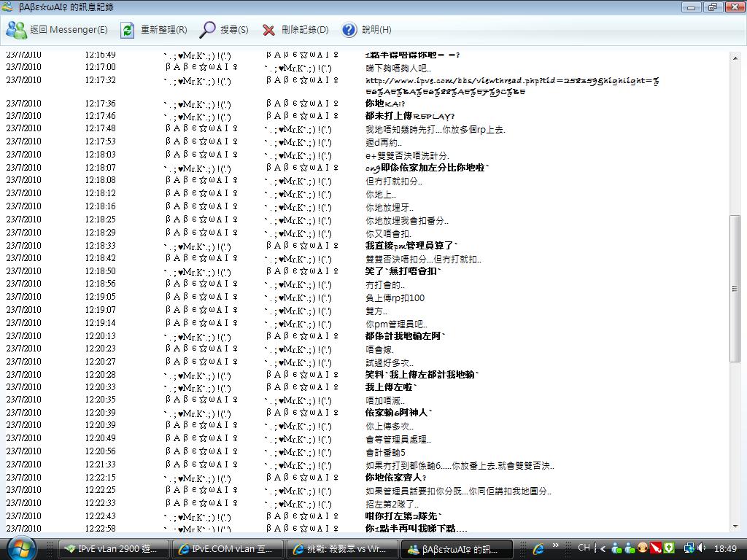The height and width of the screenshot is (560, 747).
Task: Click the volume speaker tray icon
Action: [701, 548]
